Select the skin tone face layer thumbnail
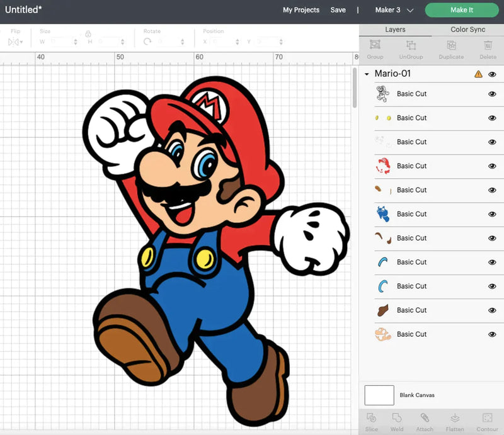504x435 pixels. click(382, 334)
